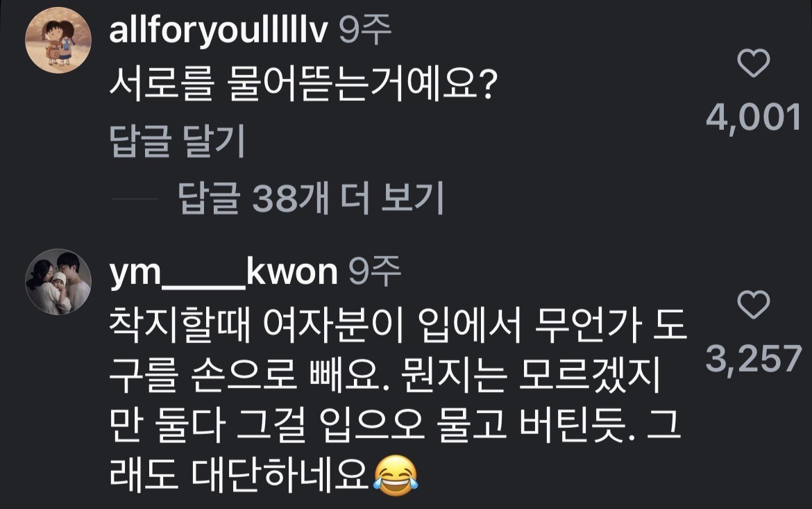Reply using 답글 달기 button
This screenshot has width=812, height=509.
pos(177,141)
